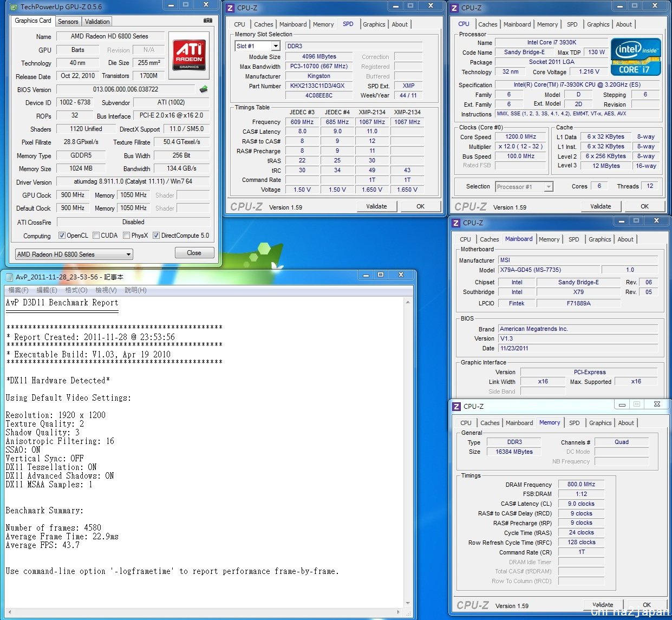Click the BIOS brand American Megatrends Inc.
The height and width of the screenshot is (620, 672).
point(578,329)
